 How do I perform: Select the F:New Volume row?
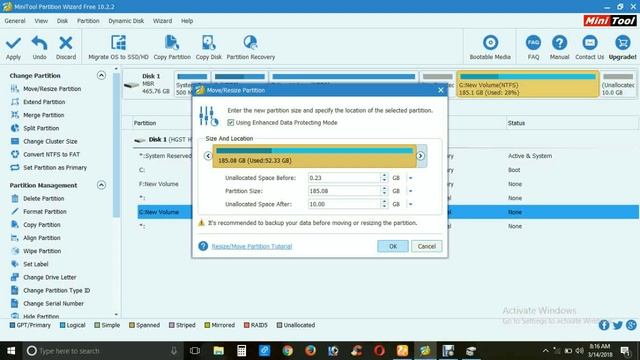pyautogui.click(x=158, y=184)
